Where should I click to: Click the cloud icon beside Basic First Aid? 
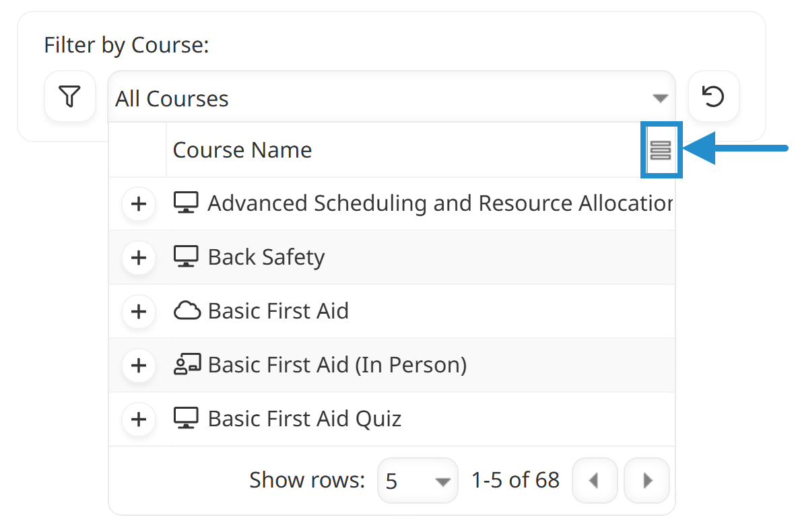(187, 310)
